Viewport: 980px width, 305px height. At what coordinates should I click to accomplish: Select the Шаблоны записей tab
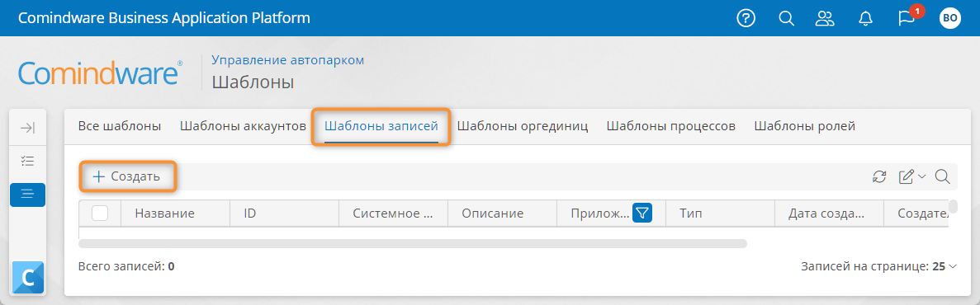coord(381,126)
